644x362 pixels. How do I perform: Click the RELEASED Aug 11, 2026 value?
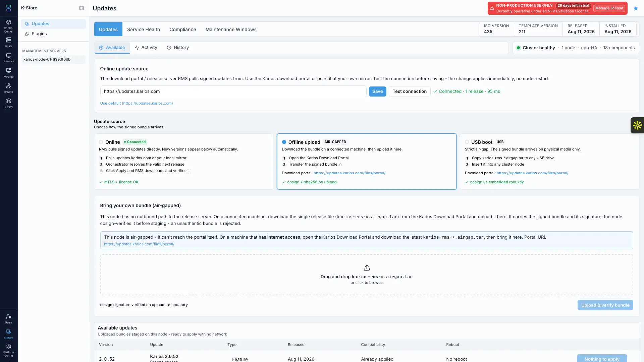(581, 32)
